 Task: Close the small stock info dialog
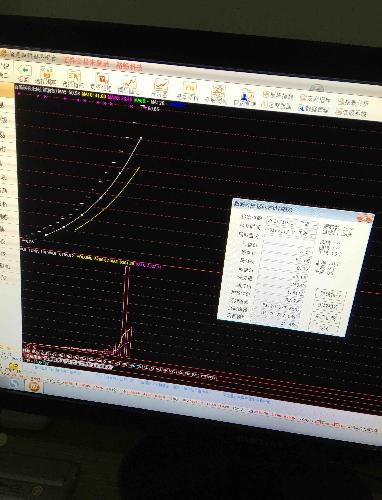pos(365,219)
